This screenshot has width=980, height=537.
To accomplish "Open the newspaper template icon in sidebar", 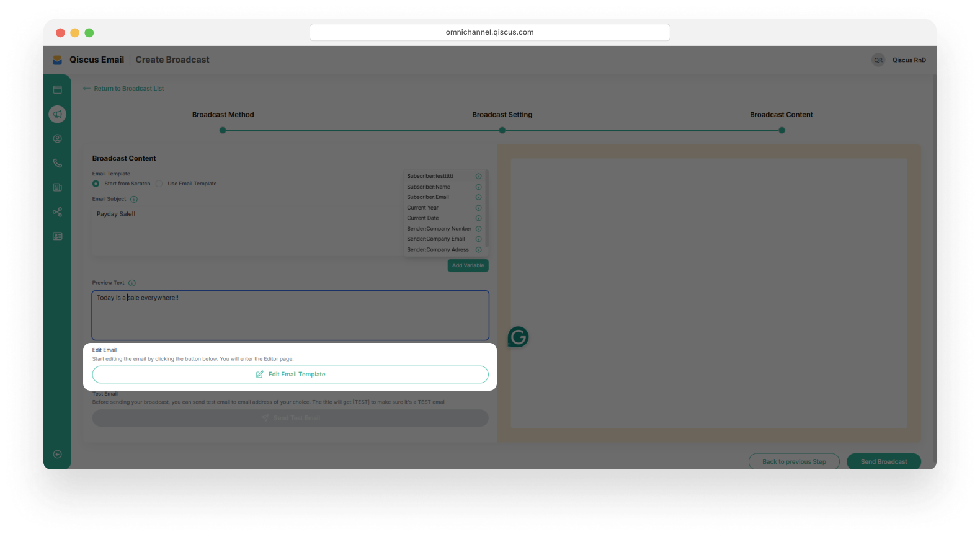I will point(58,187).
